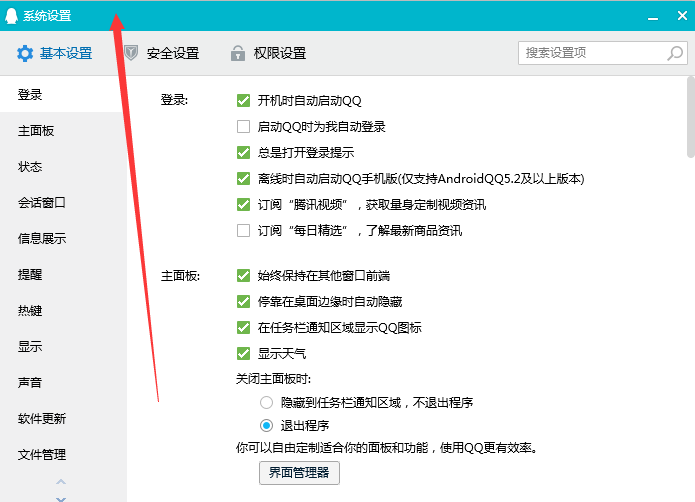Click the sidebar scroll-up chevron
The height and width of the screenshot is (502, 695).
(x=61, y=482)
